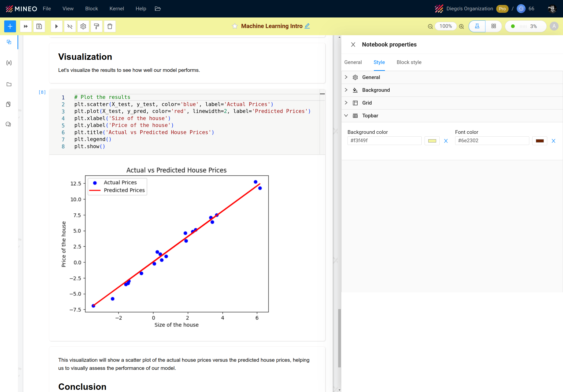Collapse the Topbar style section

[x=370, y=116]
